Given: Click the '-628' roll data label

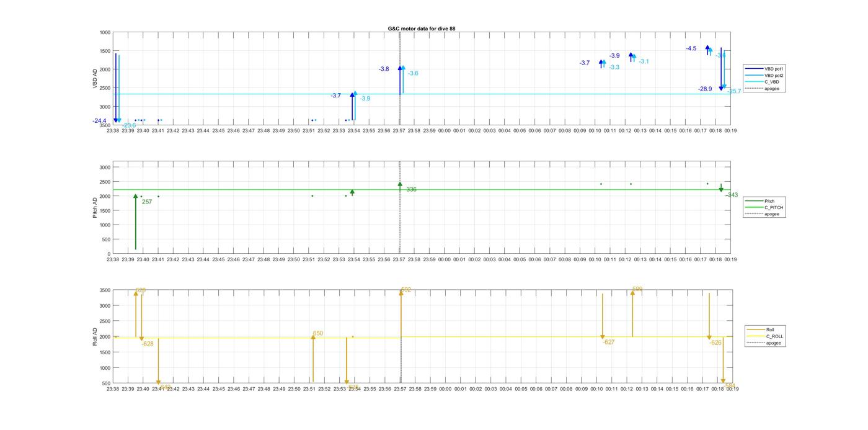Looking at the screenshot, I should click(148, 344).
